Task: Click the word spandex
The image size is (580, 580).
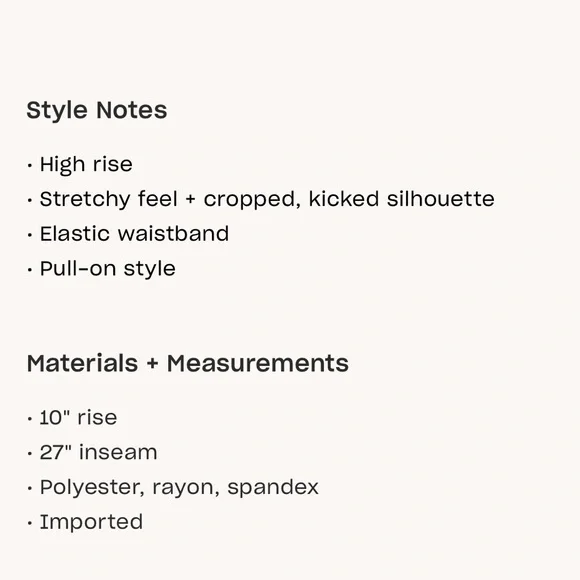Action: pos(273,488)
